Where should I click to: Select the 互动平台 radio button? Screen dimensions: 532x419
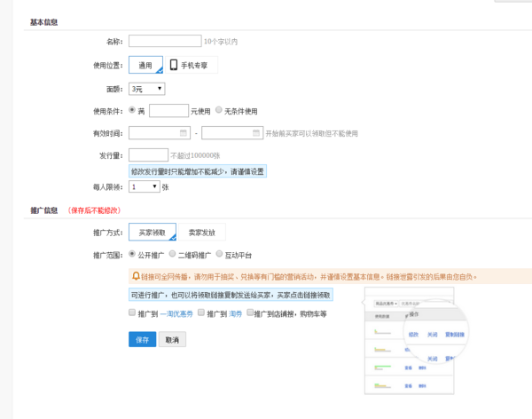(219, 254)
